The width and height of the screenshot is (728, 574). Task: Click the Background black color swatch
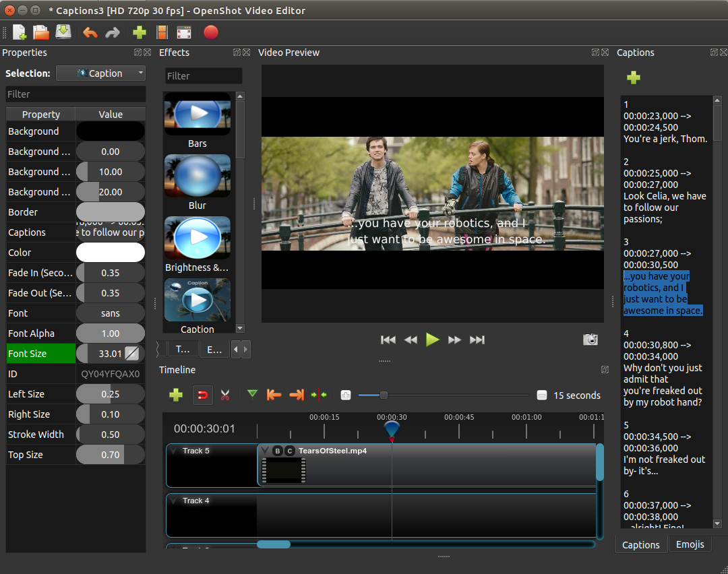pyautogui.click(x=111, y=131)
